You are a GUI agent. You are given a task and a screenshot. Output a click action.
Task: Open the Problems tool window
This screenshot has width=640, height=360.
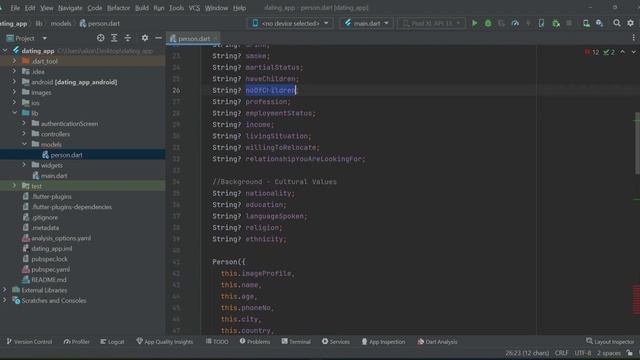255,342
